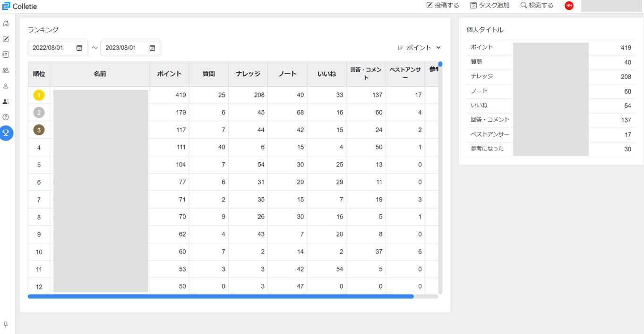Open the member list icon in sidebar
The height and width of the screenshot is (334, 644).
pyautogui.click(x=6, y=102)
